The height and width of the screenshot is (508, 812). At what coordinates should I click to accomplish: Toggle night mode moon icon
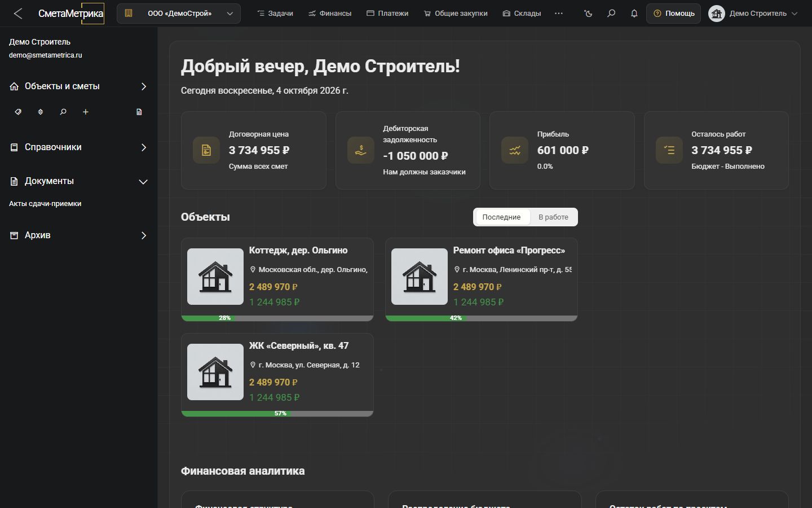(x=589, y=14)
